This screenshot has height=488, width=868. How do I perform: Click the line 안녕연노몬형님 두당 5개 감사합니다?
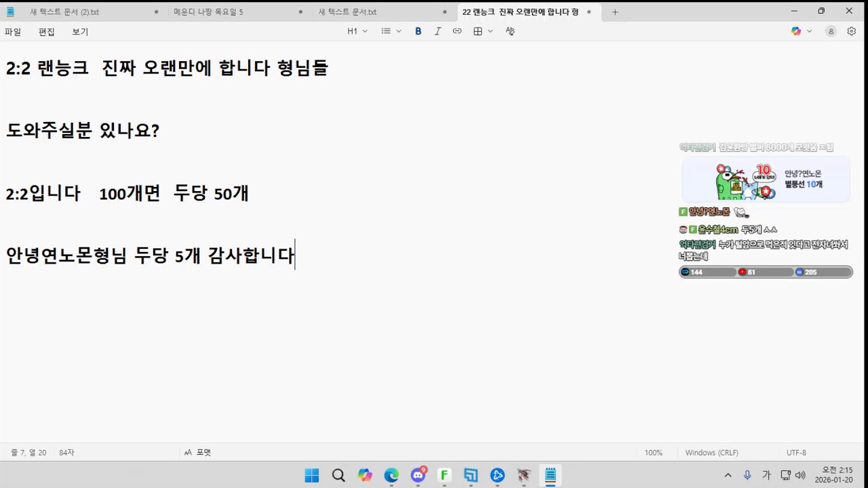[150, 256]
